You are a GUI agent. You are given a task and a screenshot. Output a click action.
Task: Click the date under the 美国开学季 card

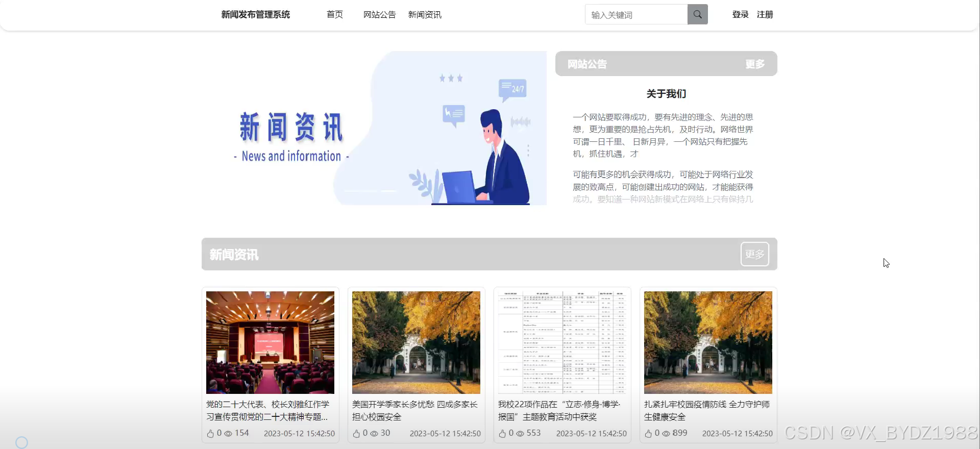click(x=445, y=434)
